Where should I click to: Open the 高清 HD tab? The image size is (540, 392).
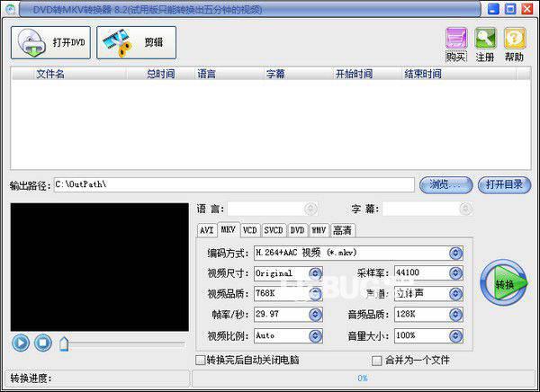click(x=342, y=230)
